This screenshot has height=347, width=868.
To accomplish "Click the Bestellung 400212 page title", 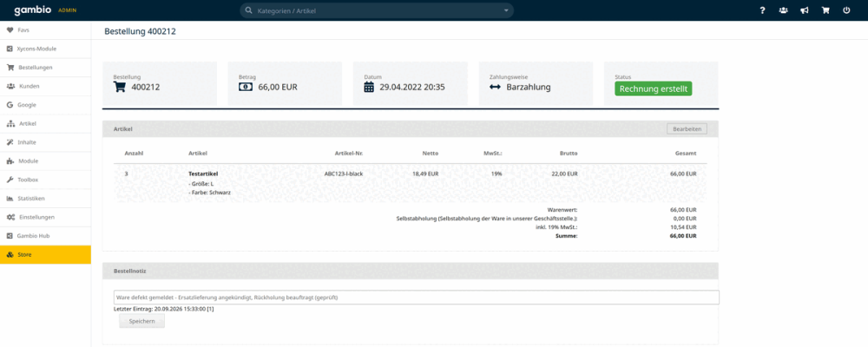I will [x=140, y=31].
